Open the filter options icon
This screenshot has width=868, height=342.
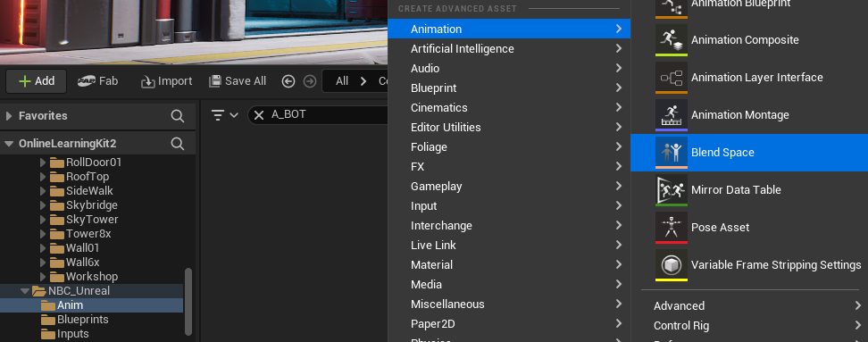(x=224, y=115)
